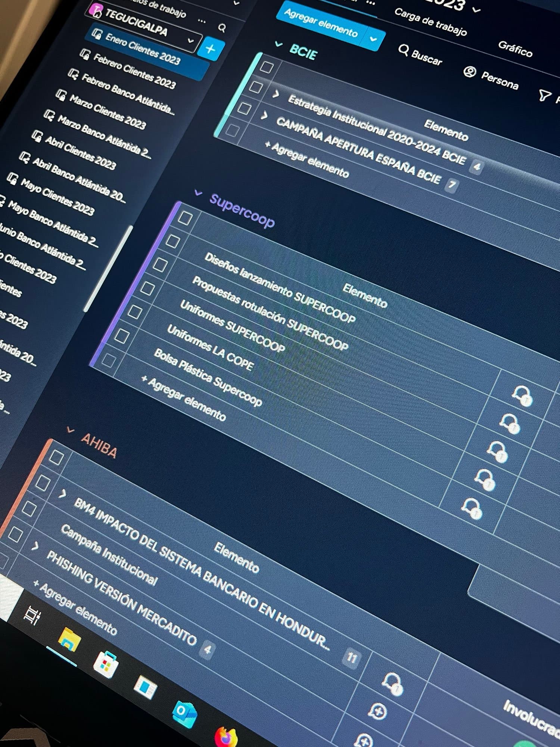Check the box for Uniformes SUPERCOOP row
The height and width of the screenshot is (747, 560).
pos(147,288)
